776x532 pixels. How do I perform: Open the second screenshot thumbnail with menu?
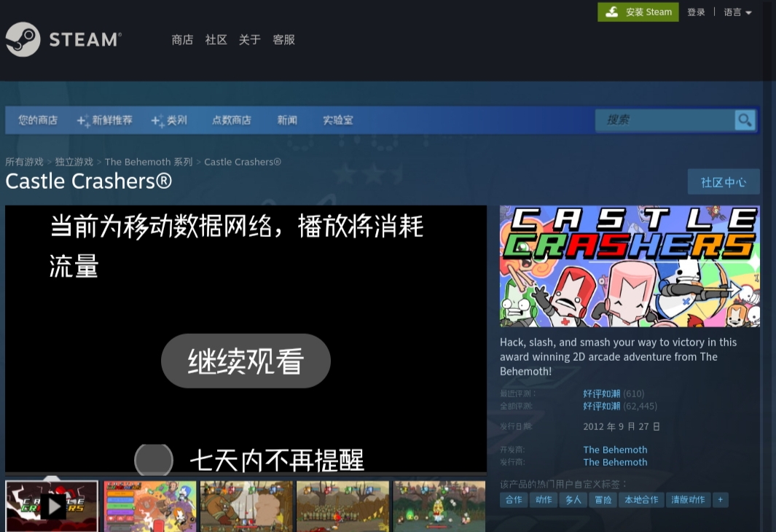pyautogui.click(x=150, y=506)
